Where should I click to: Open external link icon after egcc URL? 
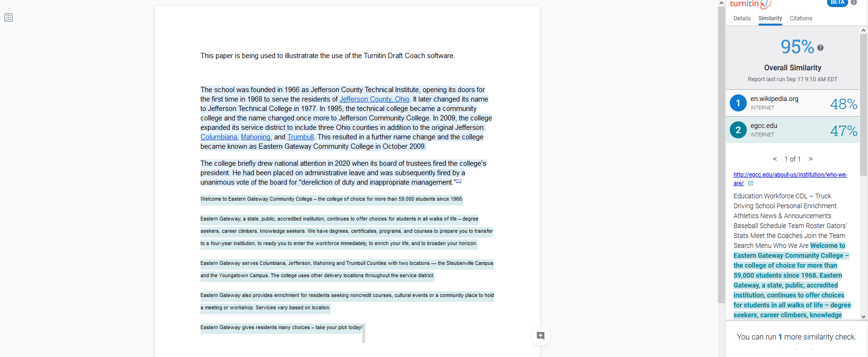click(x=751, y=183)
